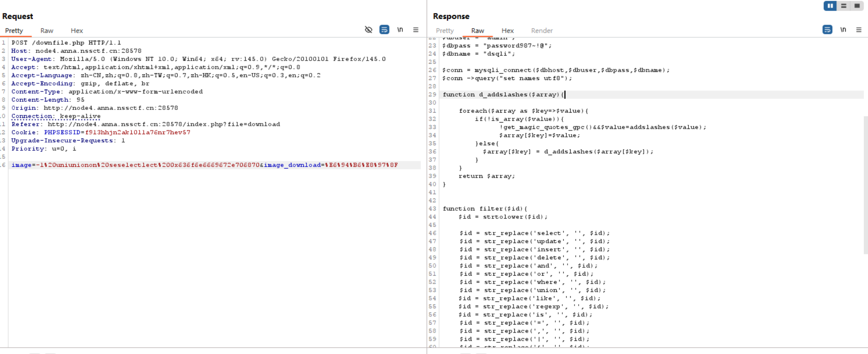Click the Host header line
This screenshot has height=354, width=868.
(76, 51)
